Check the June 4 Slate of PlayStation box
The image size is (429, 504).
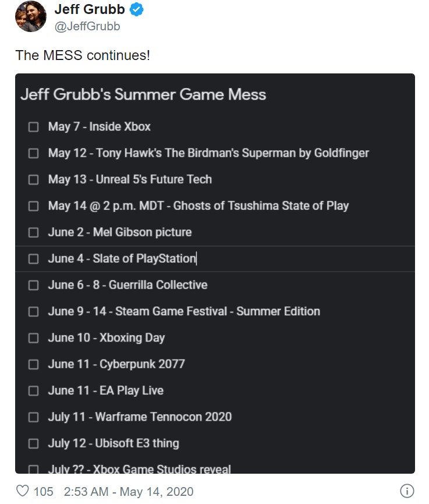[x=34, y=259]
